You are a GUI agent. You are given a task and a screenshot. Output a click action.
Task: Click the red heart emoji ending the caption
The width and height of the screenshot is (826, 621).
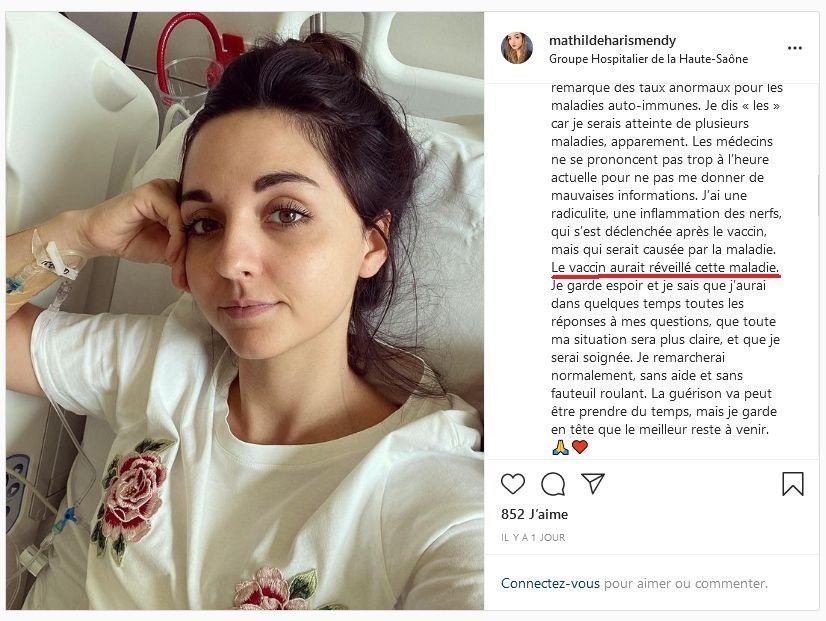pyautogui.click(x=579, y=447)
